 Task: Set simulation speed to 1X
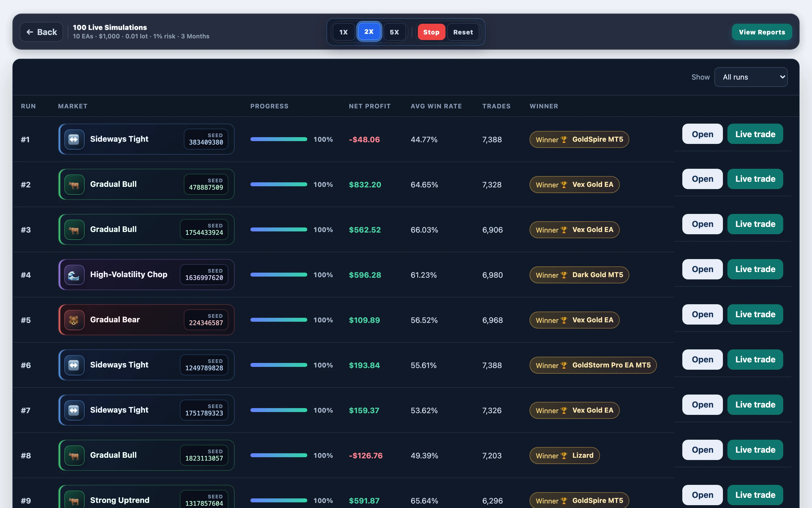click(343, 32)
